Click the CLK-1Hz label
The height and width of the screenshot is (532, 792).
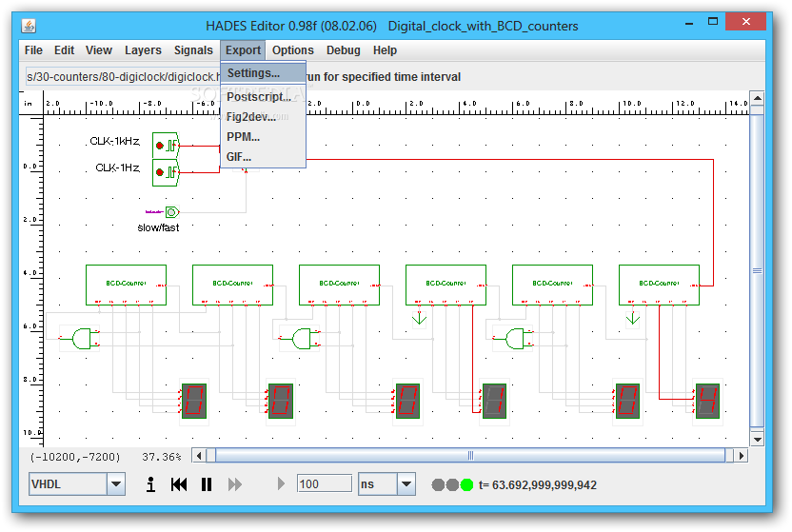[118, 167]
